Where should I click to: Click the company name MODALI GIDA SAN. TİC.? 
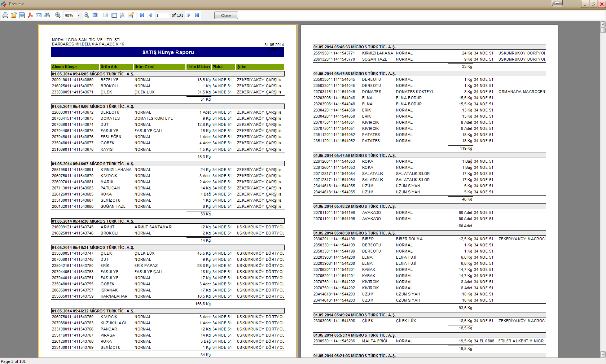[87, 40]
